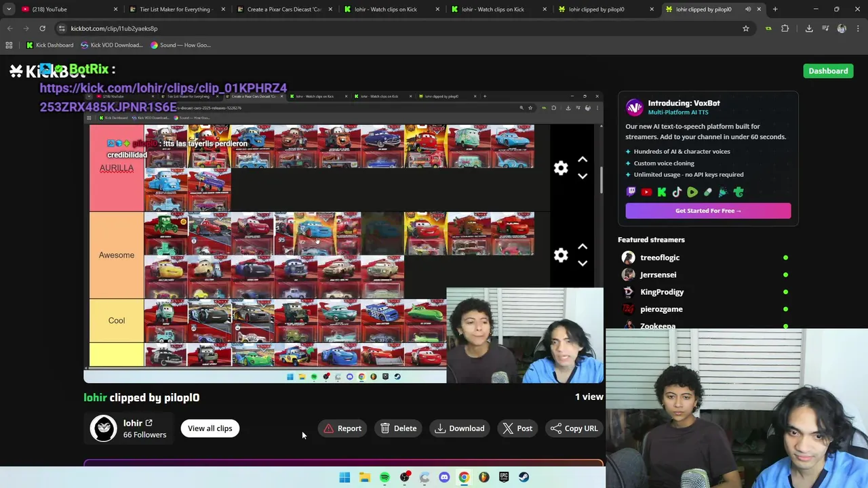Download the clip

[460, 428]
